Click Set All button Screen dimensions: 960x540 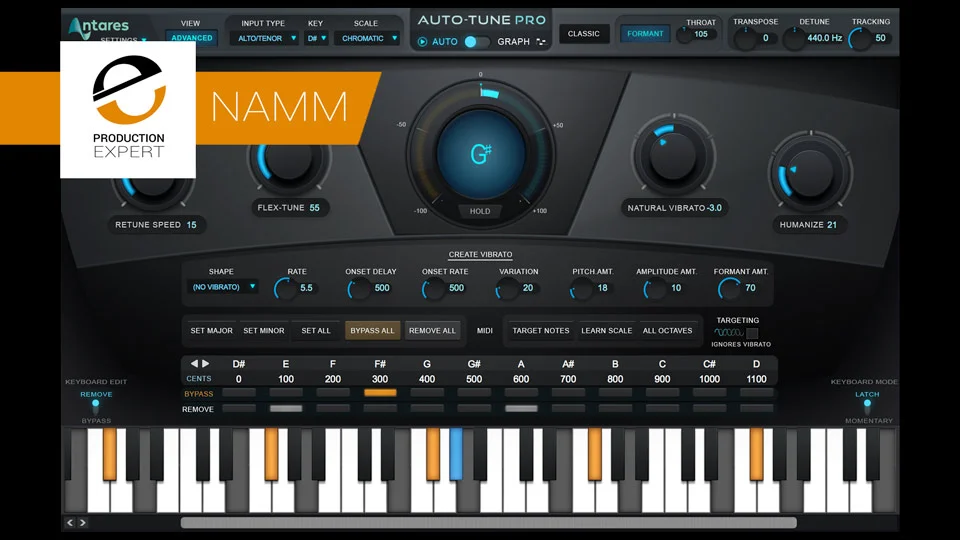tap(316, 331)
